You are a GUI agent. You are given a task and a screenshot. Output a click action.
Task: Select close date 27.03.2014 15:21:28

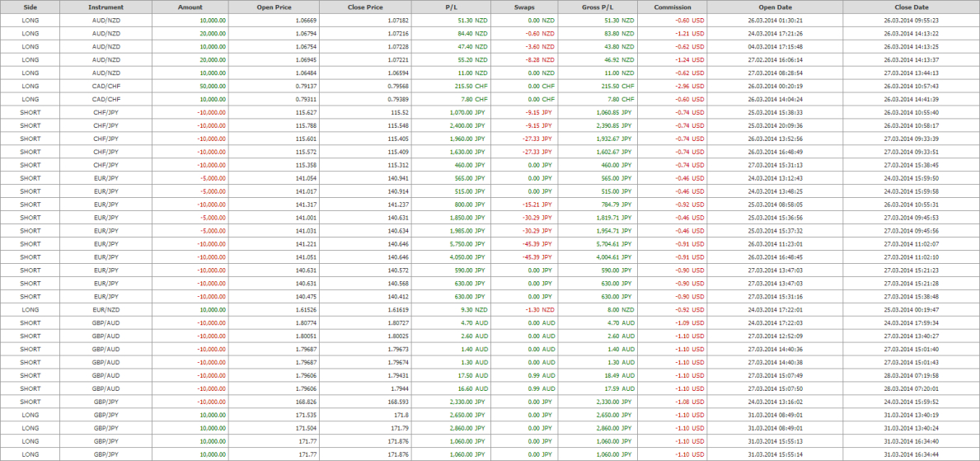[912, 284]
